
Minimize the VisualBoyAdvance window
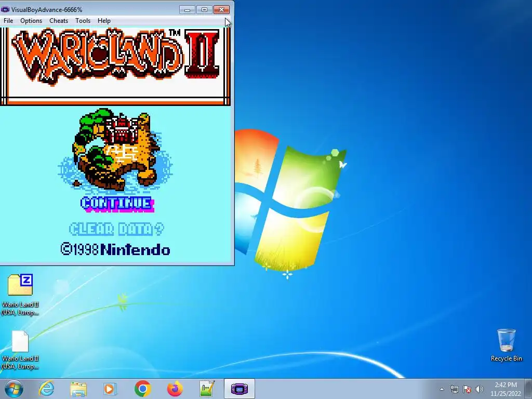click(x=187, y=9)
